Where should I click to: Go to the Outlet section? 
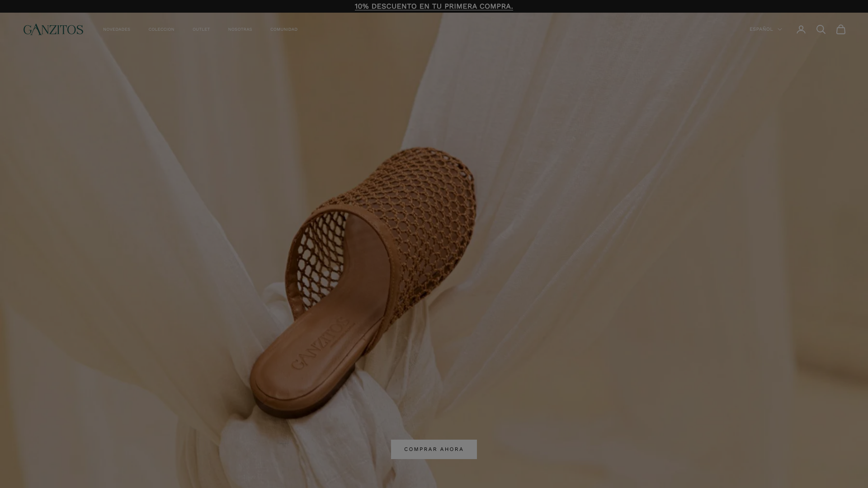pyautogui.click(x=201, y=29)
